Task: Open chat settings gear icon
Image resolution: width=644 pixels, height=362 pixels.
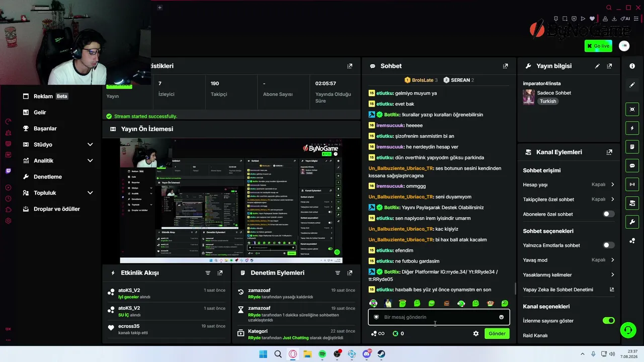Action: pos(475,333)
